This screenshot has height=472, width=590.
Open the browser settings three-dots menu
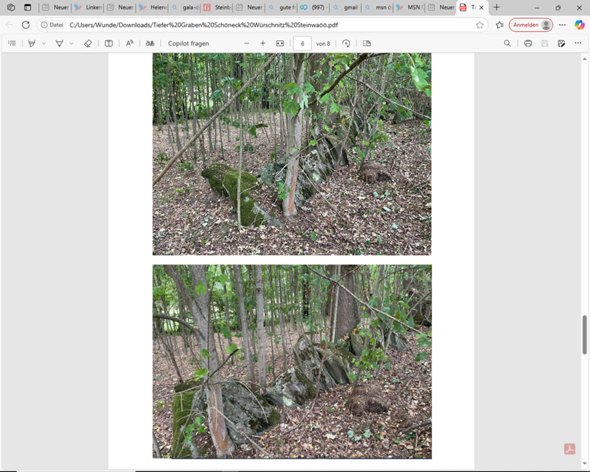click(x=562, y=25)
